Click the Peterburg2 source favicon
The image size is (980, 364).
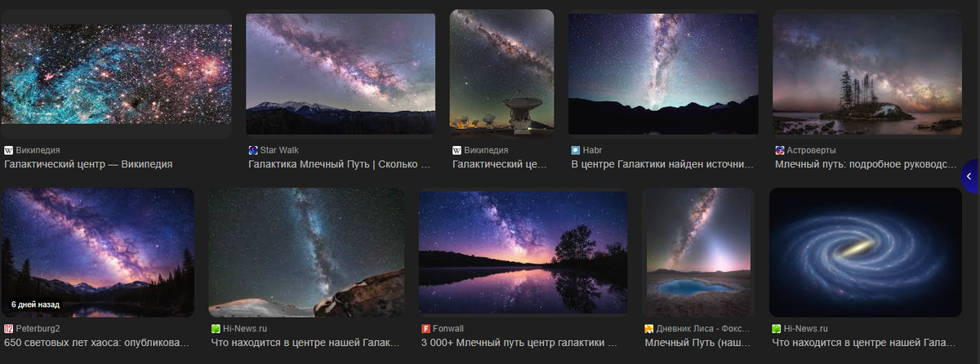point(8,328)
